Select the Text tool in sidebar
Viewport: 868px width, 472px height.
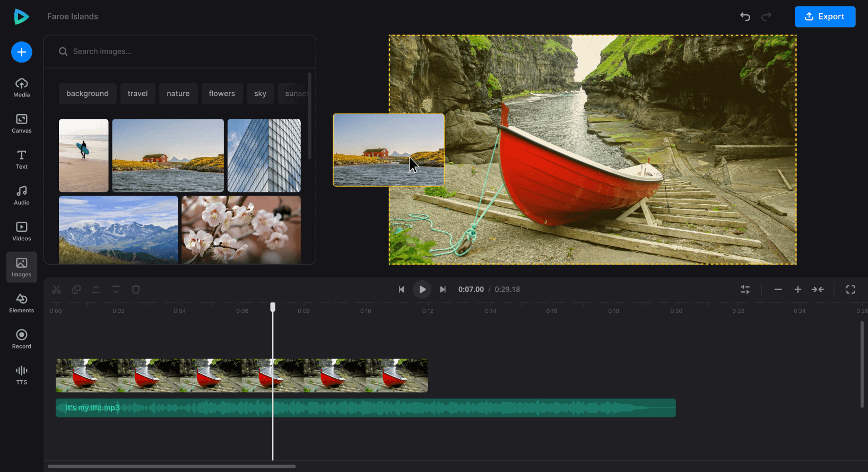pyautogui.click(x=21, y=159)
